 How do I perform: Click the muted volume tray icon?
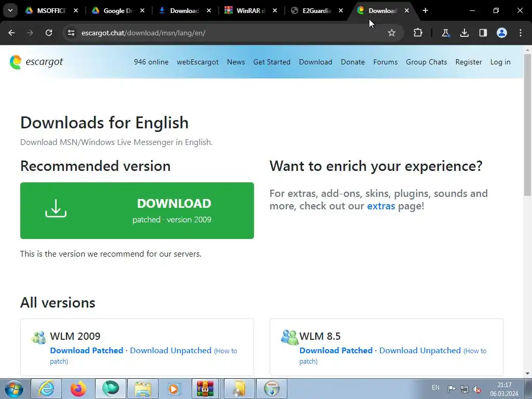point(477,389)
